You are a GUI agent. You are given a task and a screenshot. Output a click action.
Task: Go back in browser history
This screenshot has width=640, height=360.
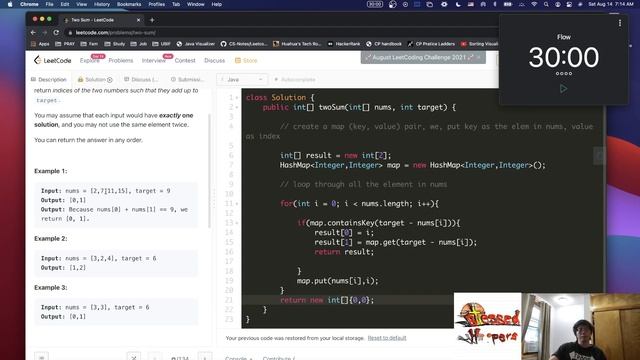(33, 33)
